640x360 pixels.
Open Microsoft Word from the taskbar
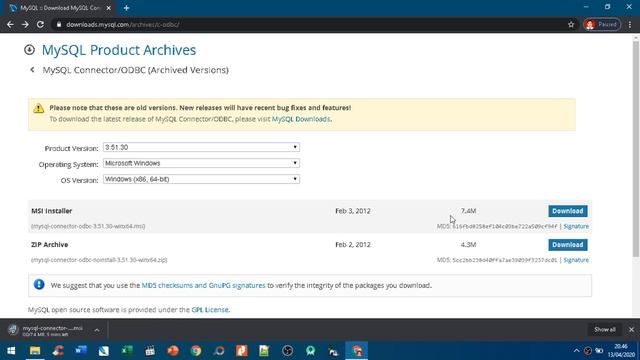[81, 351]
